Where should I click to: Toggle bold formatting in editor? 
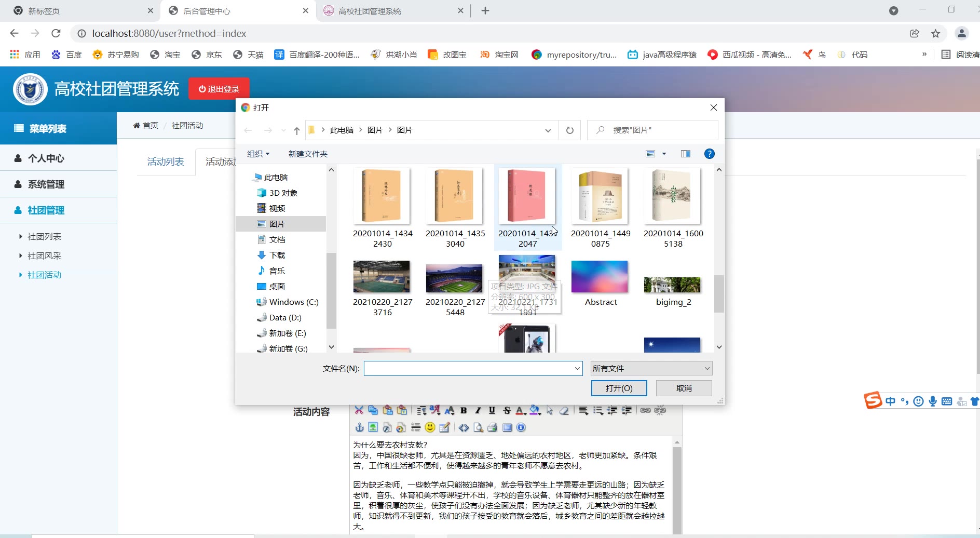pos(464,410)
